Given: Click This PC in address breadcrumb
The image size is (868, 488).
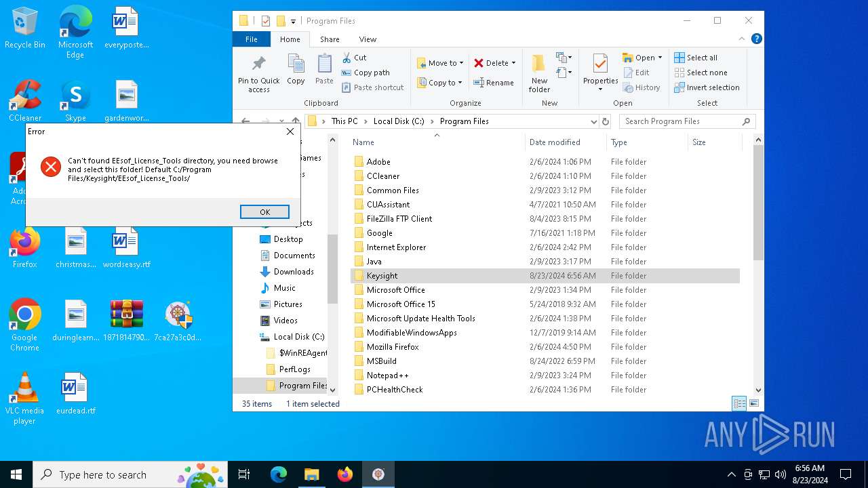Looking at the screenshot, I should coord(344,121).
